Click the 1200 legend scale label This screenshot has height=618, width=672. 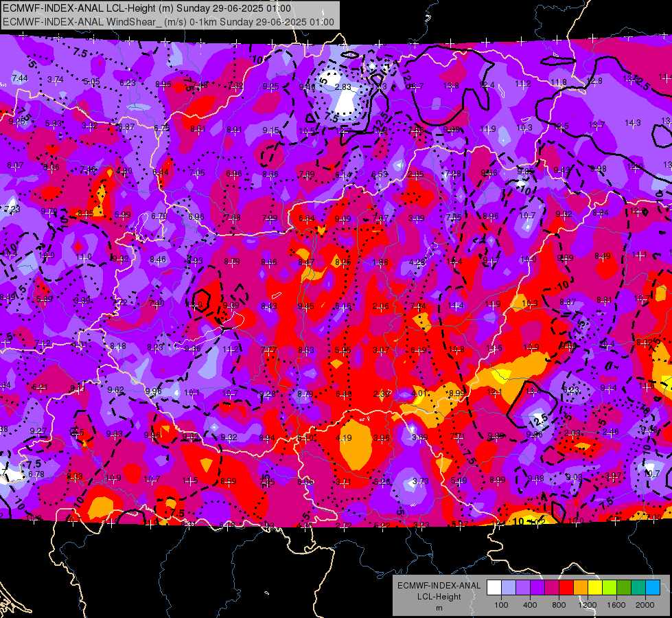(x=588, y=605)
